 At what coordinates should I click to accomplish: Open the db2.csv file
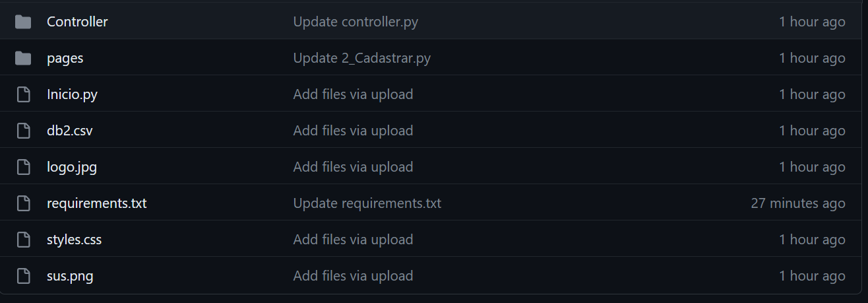[69, 131]
